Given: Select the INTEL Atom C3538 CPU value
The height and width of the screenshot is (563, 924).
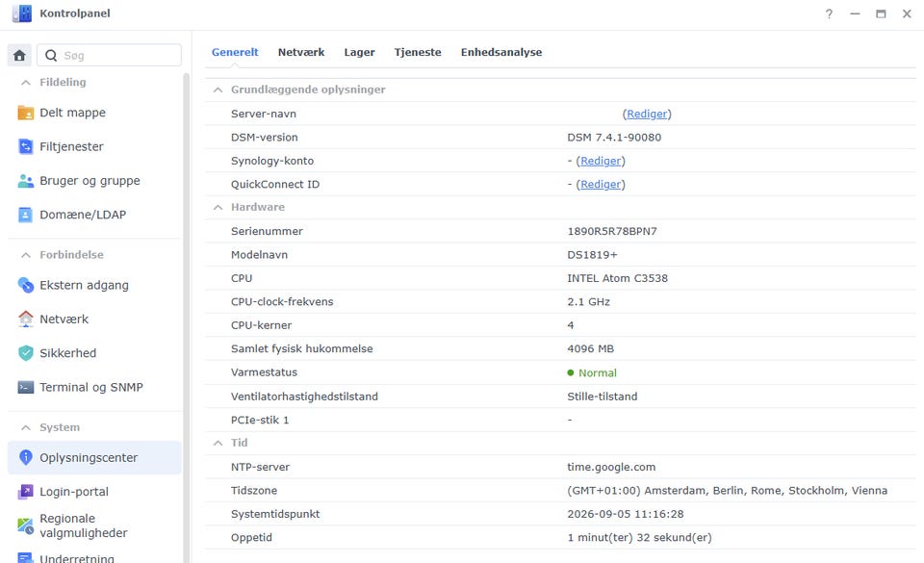Looking at the screenshot, I should pos(618,278).
